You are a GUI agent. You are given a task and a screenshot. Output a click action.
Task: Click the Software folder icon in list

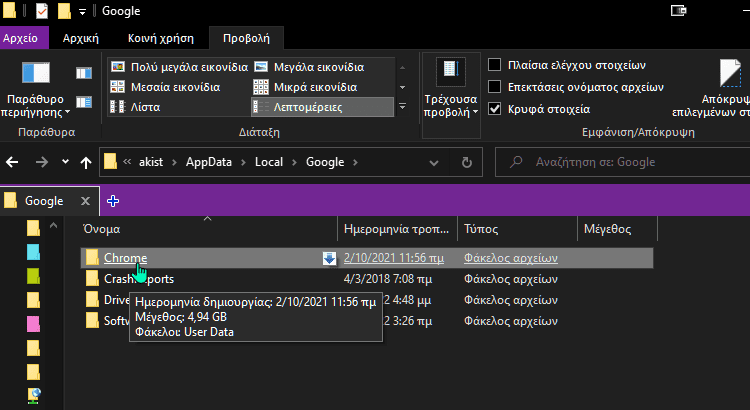pos(92,321)
